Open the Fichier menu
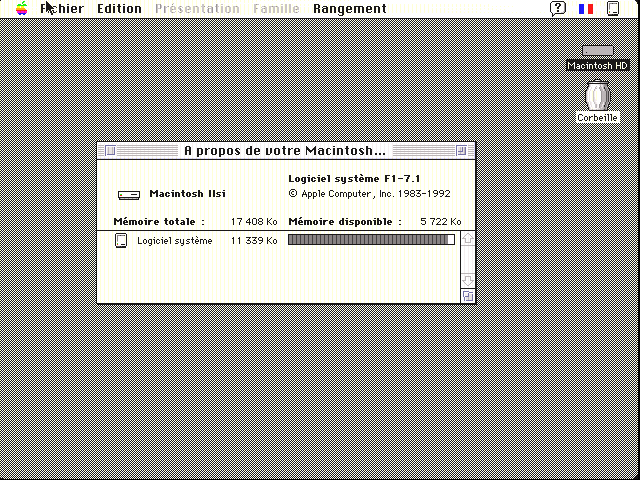Screen dimensions: 640x480 62,9
